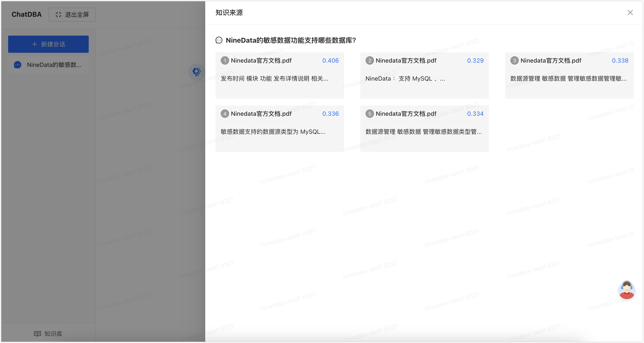Click the NineData logo avatar icon

coord(196,72)
